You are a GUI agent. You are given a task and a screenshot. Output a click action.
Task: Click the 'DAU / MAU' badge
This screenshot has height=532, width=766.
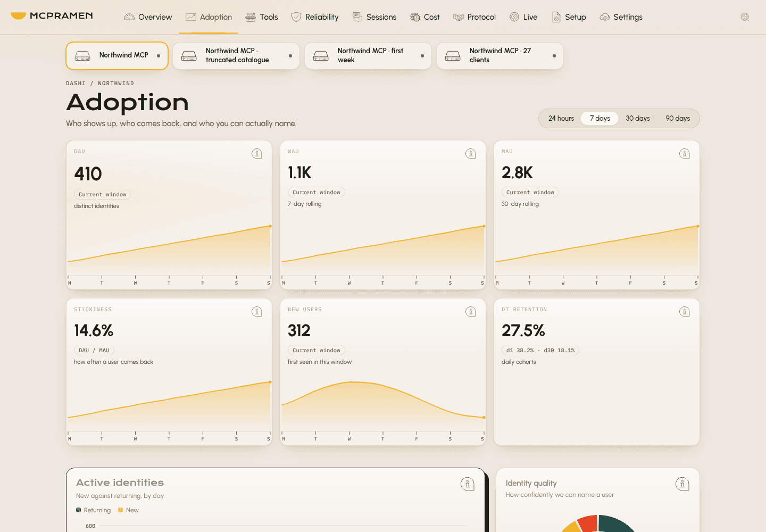tap(94, 351)
